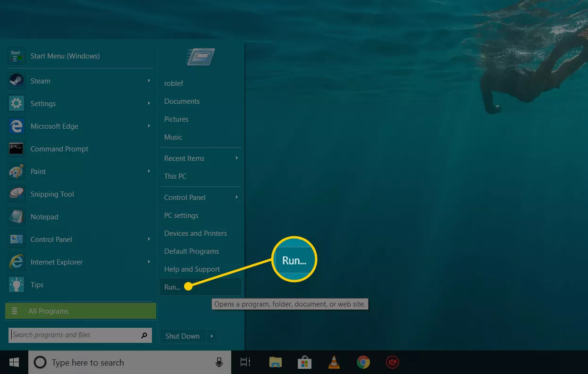This screenshot has width=588, height=374.
Task: Expand the Paint submenu arrow
Action: [149, 171]
